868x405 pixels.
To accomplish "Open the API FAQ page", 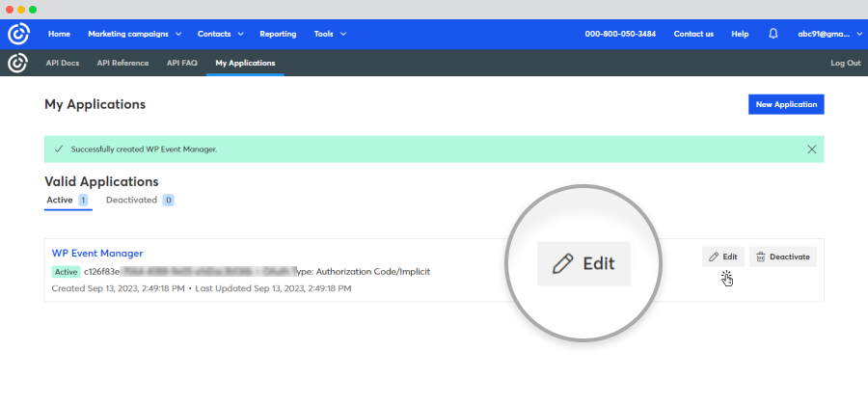I will (x=182, y=63).
